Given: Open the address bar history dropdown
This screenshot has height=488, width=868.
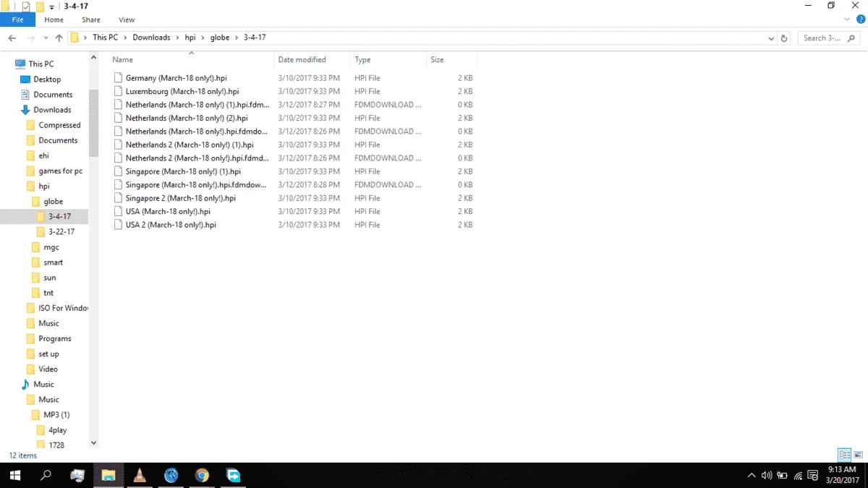Looking at the screenshot, I should click(772, 38).
